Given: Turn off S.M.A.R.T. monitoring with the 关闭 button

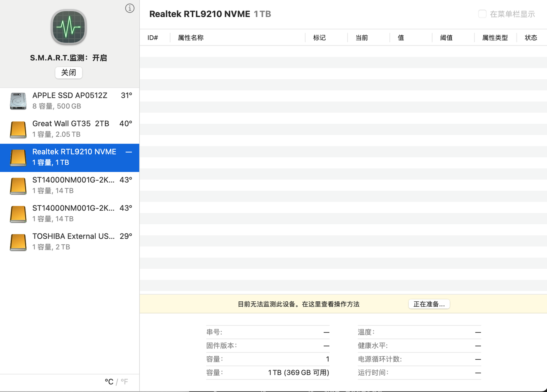Looking at the screenshot, I should [69, 72].
